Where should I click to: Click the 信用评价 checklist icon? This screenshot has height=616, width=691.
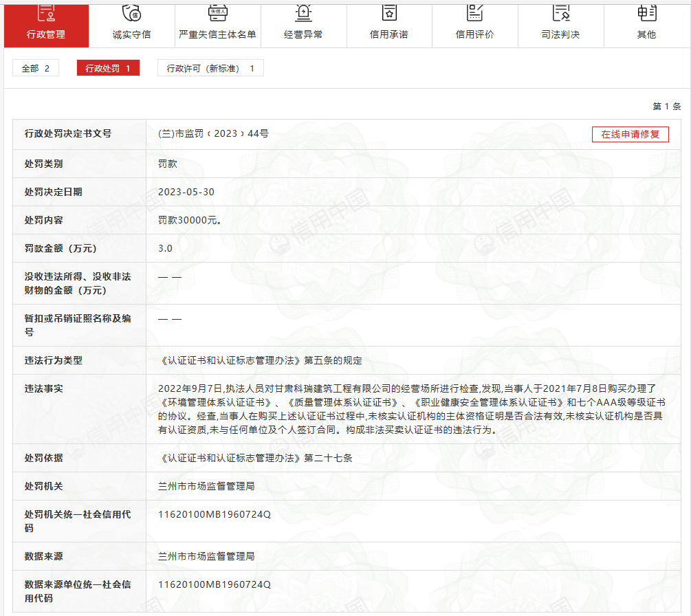[x=474, y=13]
